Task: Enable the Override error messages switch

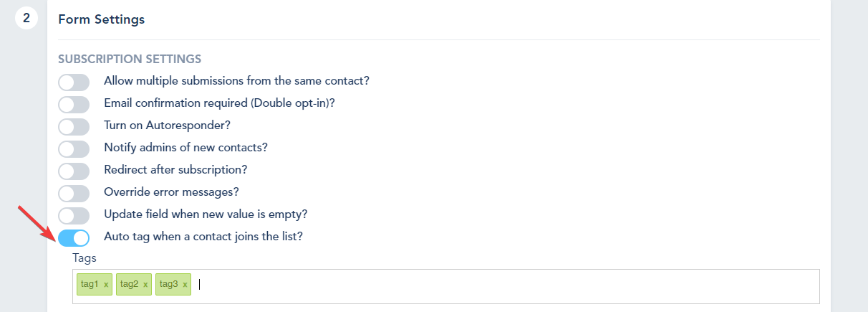Action: 74,194
